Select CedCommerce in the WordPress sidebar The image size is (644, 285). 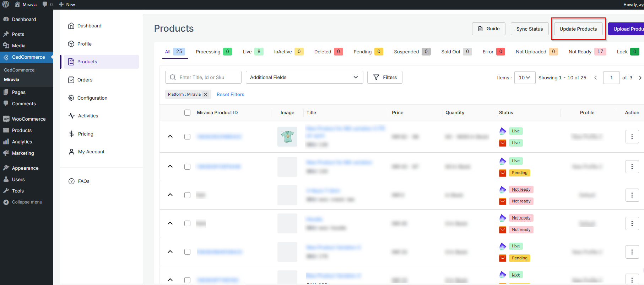27,57
